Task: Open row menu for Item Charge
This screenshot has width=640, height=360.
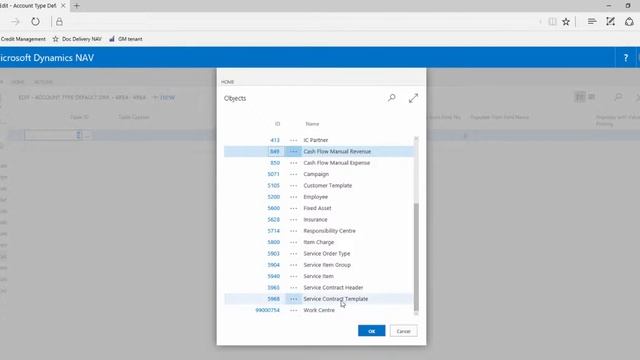Action: (x=293, y=242)
